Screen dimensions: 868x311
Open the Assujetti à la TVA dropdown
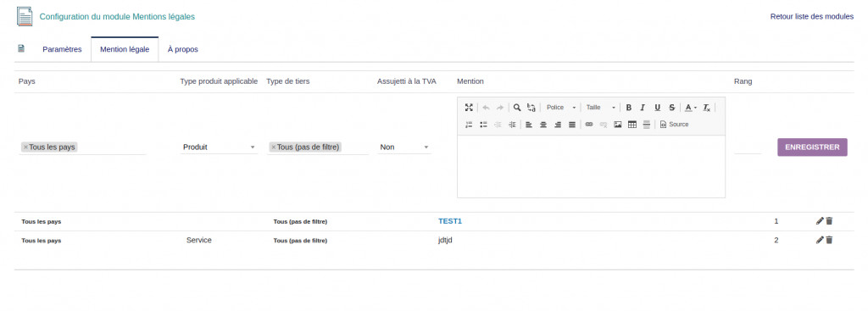404,147
